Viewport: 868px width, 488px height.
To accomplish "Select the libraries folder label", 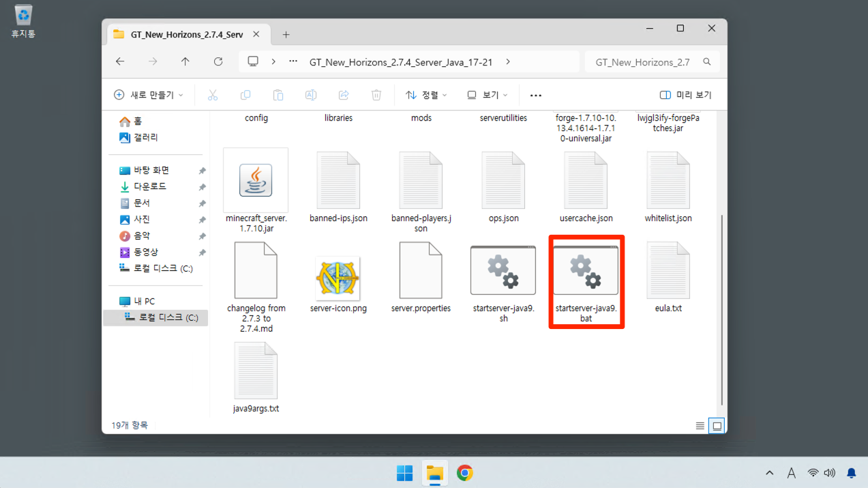I will pos(338,118).
